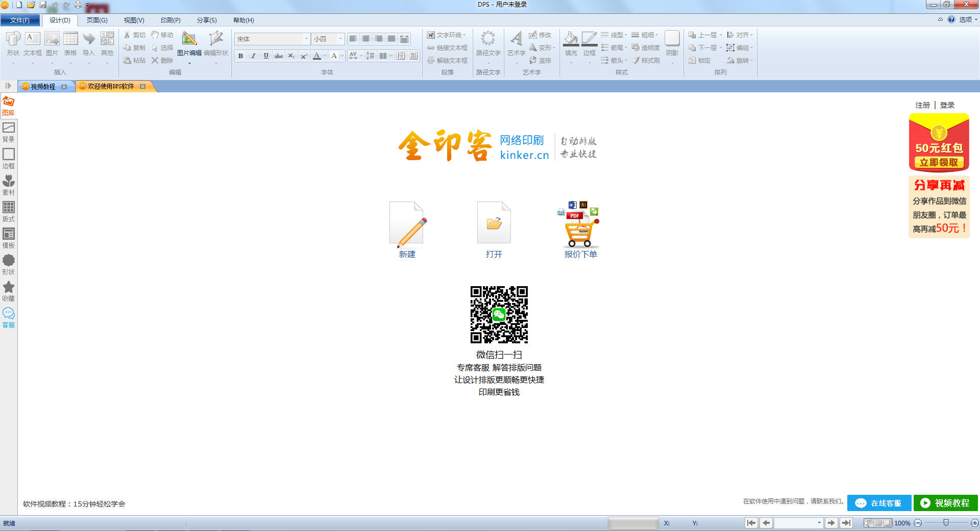The height and width of the screenshot is (531, 980).
Task: Click the 登录 login link
Action: [947, 105]
